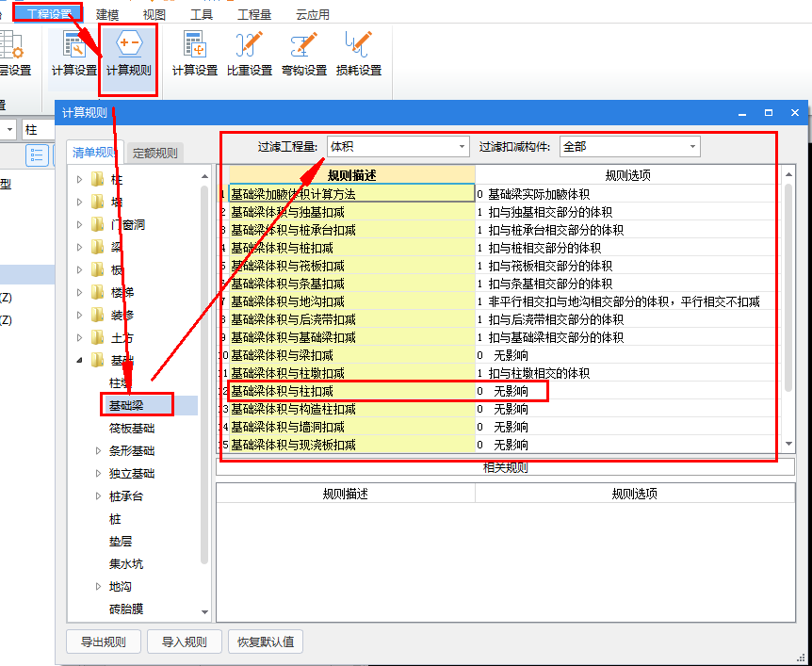The width and height of the screenshot is (812, 666).
Task: Select row 基础梁体积与构造柱扣减
Action: point(351,409)
